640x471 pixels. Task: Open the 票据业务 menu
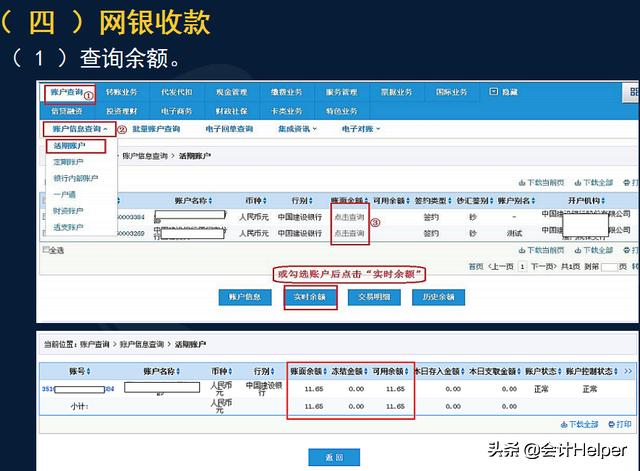click(396, 92)
